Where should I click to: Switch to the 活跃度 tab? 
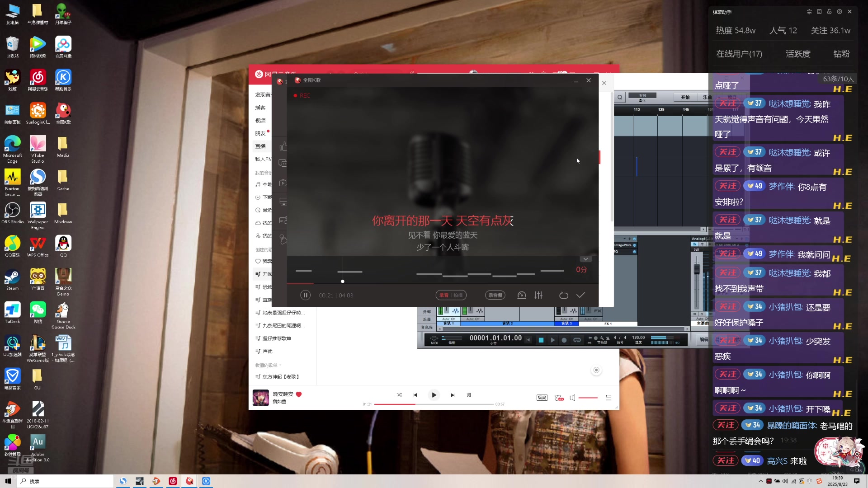point(798,54)
